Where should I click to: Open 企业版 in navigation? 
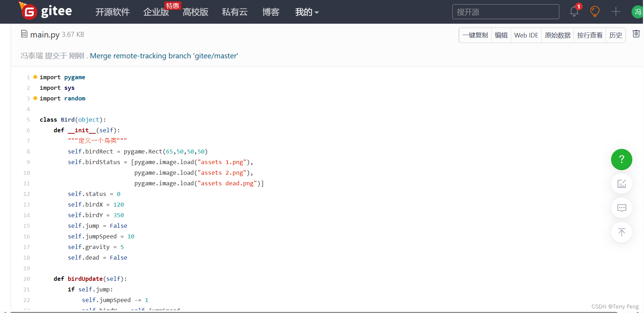tap(156, 12)
